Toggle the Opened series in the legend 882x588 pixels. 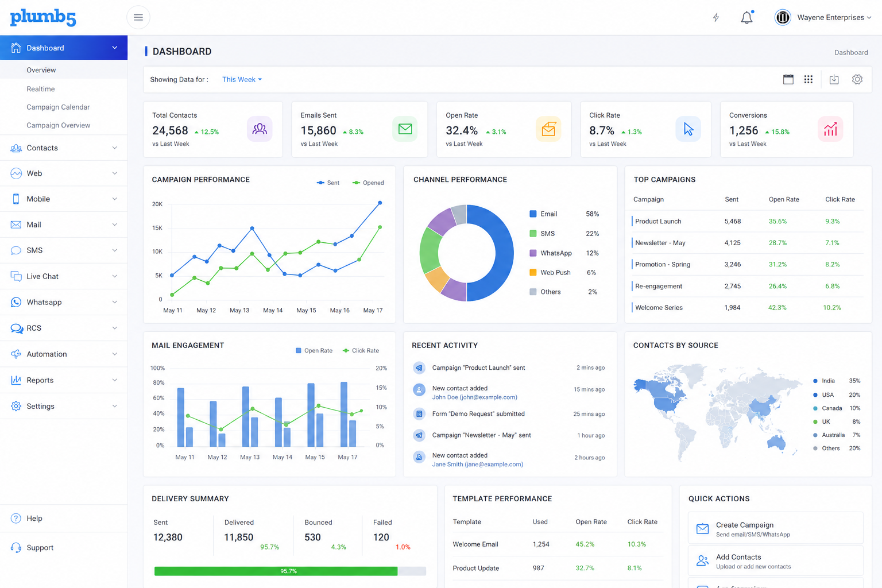(x=368, y=183)
